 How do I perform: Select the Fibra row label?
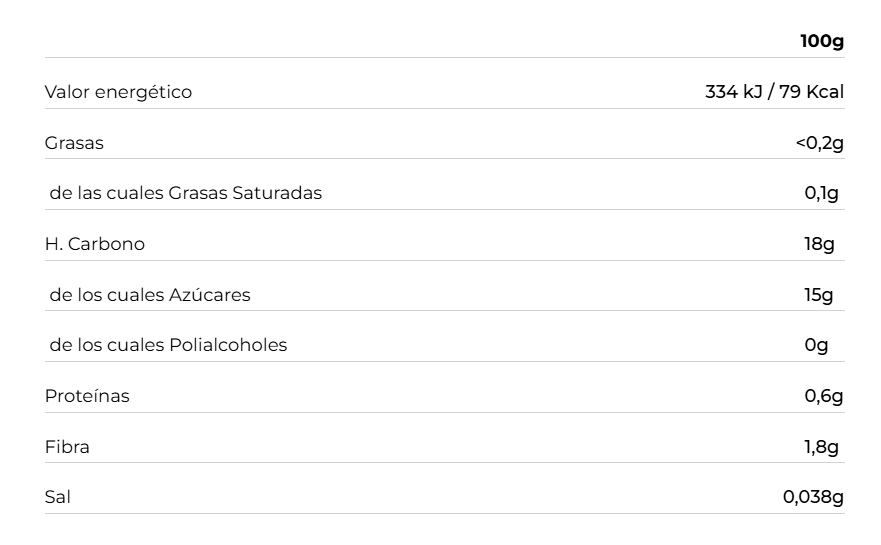pos(67,447)
